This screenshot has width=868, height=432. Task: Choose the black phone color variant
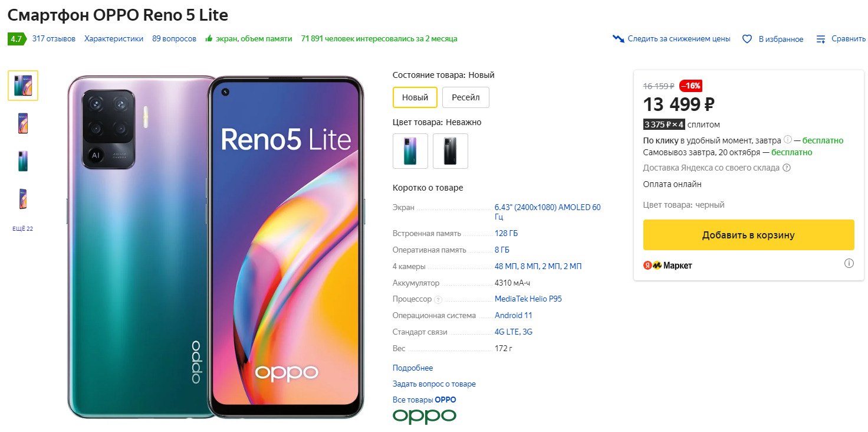pos(451,151)
